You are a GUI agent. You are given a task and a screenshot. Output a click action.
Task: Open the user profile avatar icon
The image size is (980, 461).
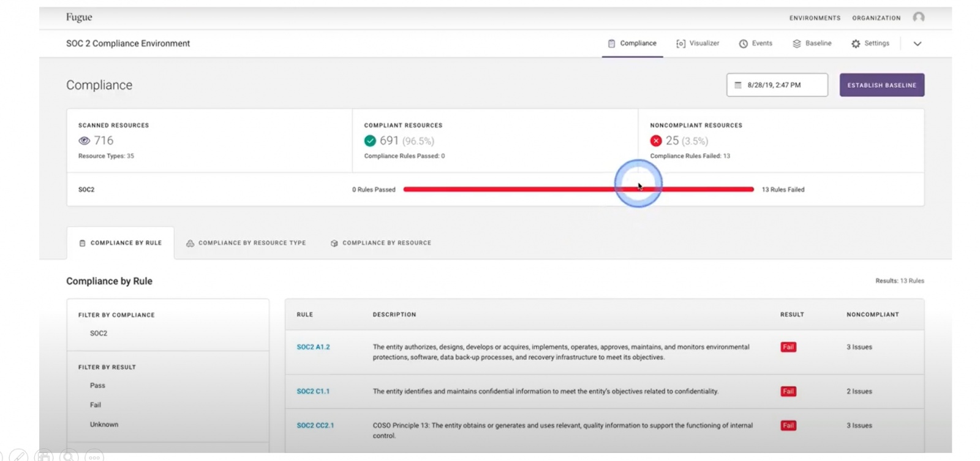click(918, 17)
